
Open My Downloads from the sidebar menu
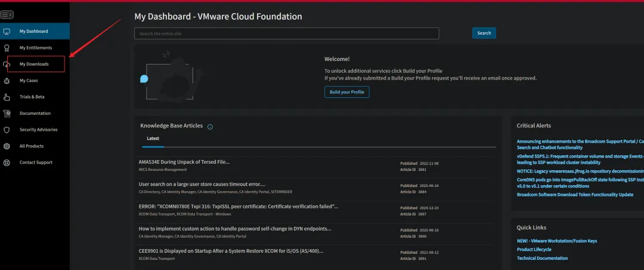[x=34, y=64]
